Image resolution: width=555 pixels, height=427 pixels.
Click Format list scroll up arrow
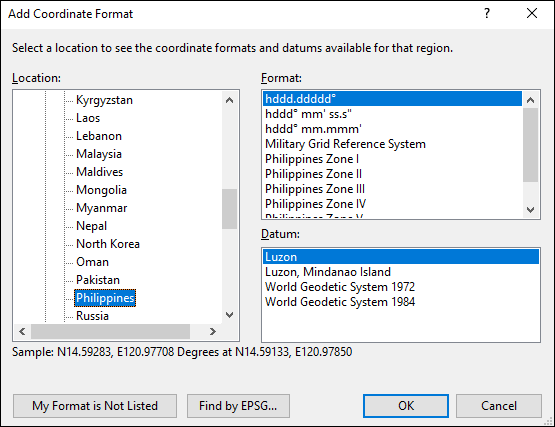[530, 100]
